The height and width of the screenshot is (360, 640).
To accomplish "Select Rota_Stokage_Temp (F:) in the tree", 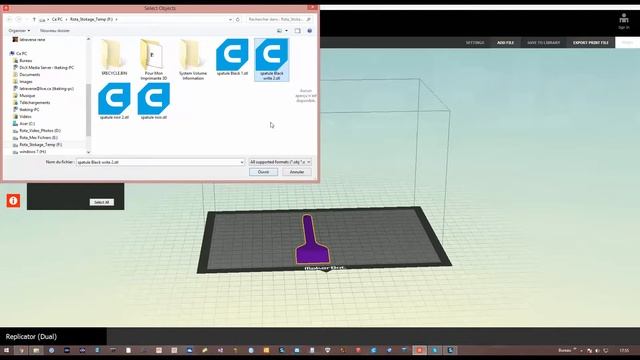I will click(40, 144).
